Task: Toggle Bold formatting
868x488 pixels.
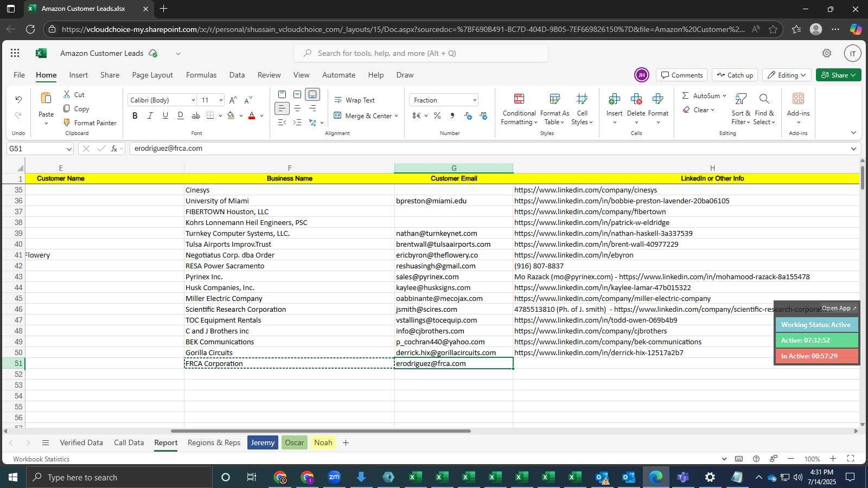Action: click(x=135, y=115)
